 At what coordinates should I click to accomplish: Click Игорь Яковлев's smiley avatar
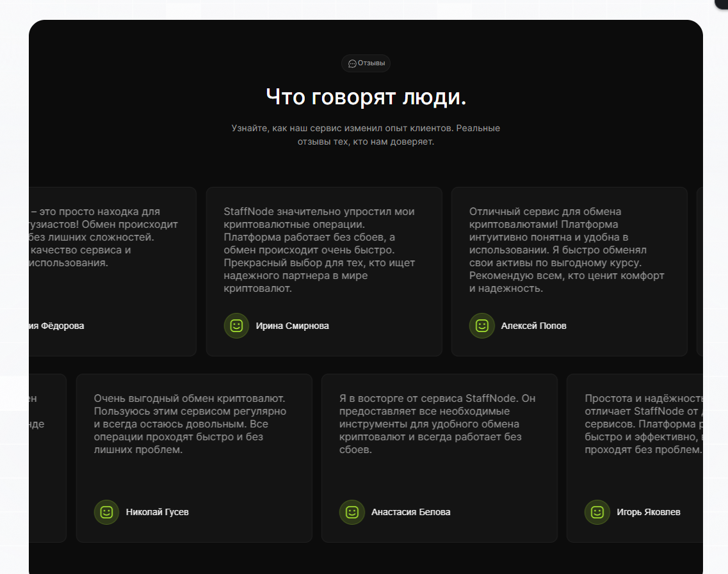pyautogui.click(x=597, y=512)
